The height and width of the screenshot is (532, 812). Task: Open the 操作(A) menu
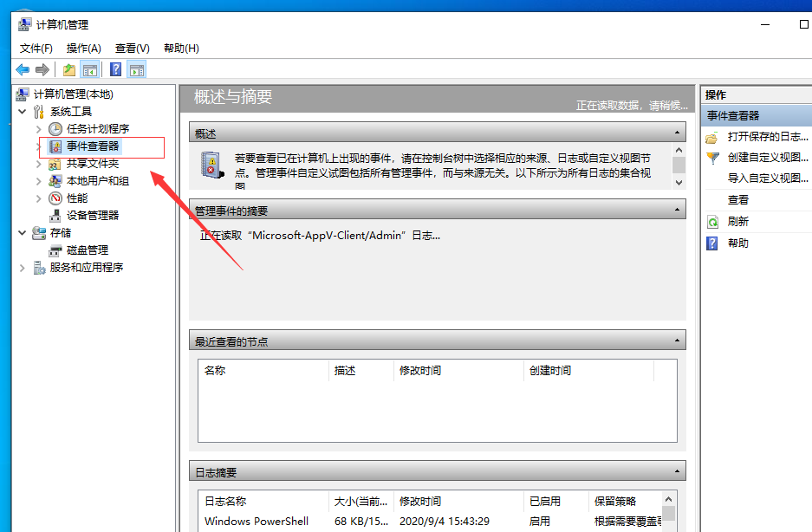[x=83, y=48]
